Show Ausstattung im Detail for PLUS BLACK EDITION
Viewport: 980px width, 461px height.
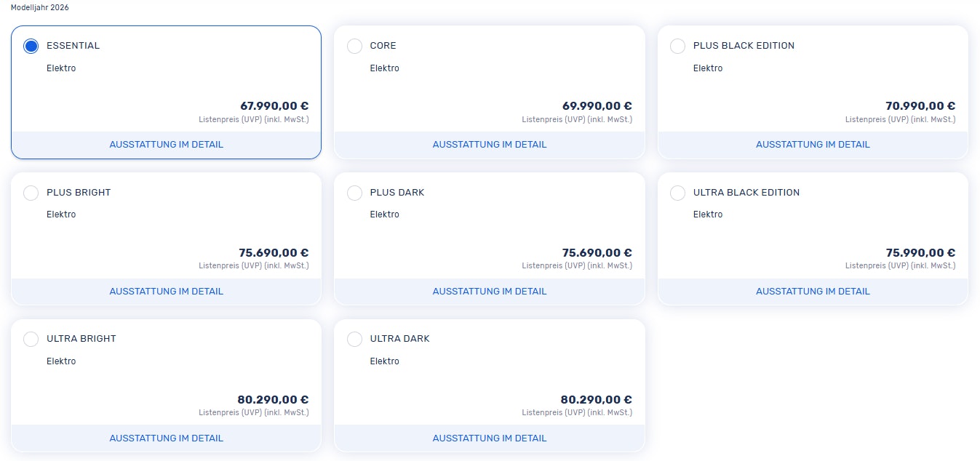813,145
